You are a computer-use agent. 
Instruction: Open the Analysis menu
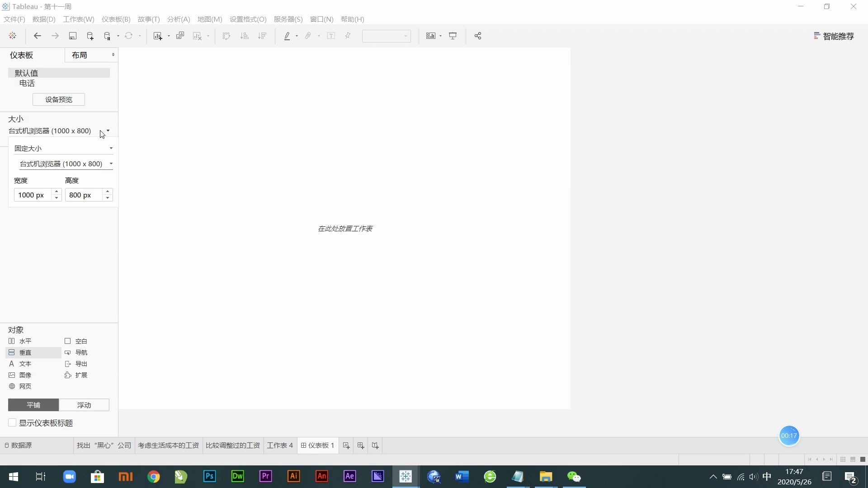pyautogui.click(x=178, y=19)
